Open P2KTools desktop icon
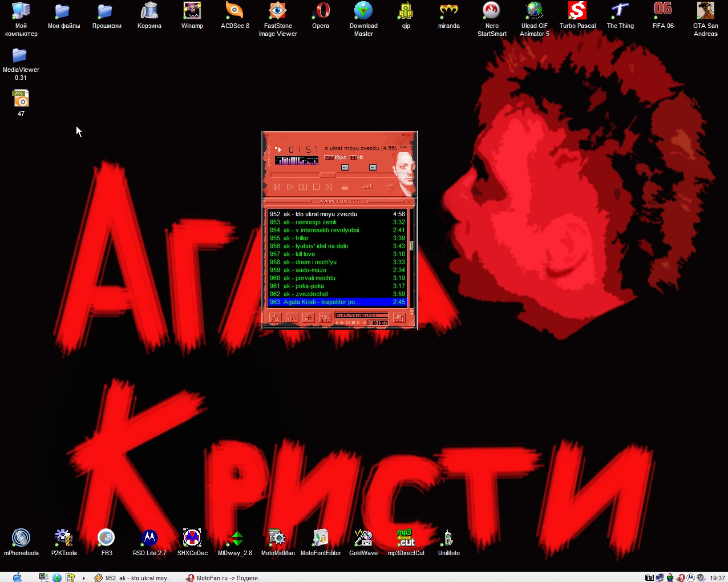 [x=64, y=542]
